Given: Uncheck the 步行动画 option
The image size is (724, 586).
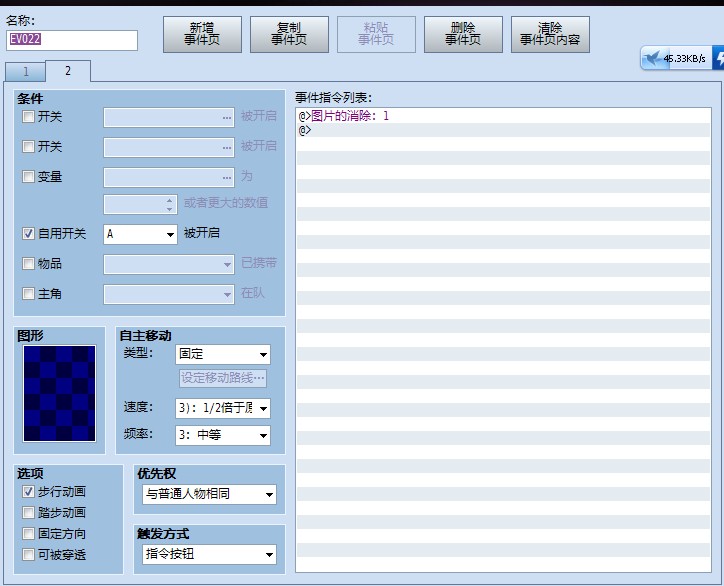Looking at the screenshot, I should tap(28, 491).
